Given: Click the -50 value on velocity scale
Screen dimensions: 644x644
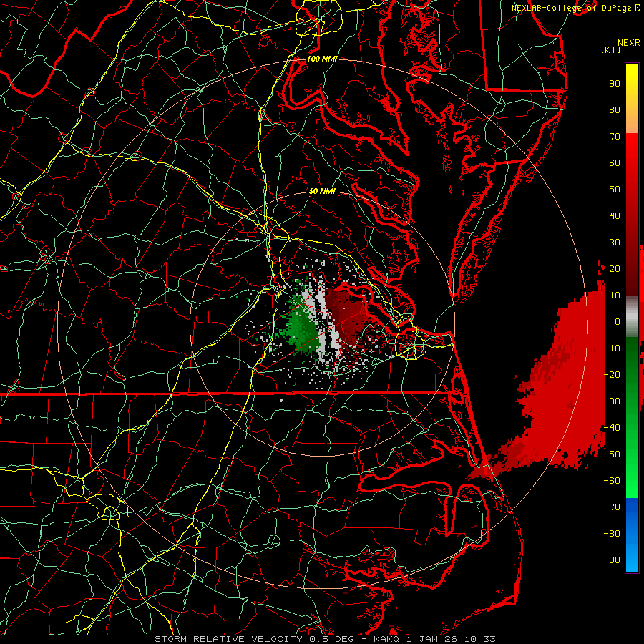Looking at the screenshot, I should pos(612,454).
